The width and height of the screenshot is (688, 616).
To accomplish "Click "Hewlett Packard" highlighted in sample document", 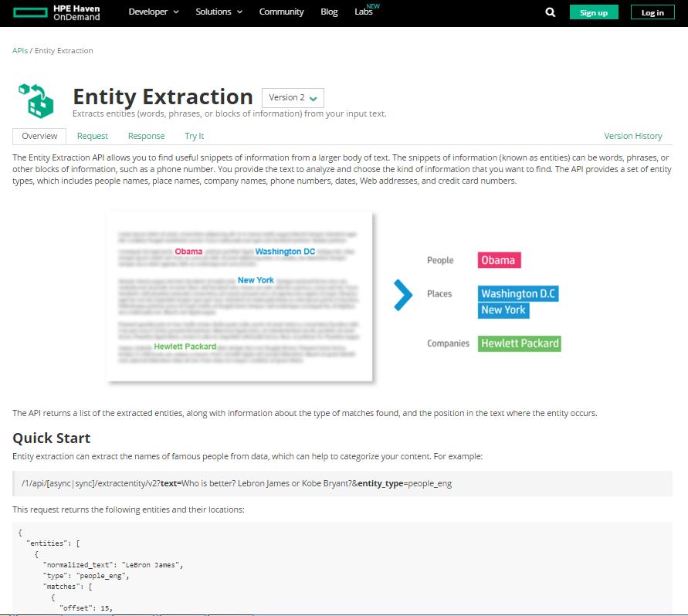I will pos(185,347).
